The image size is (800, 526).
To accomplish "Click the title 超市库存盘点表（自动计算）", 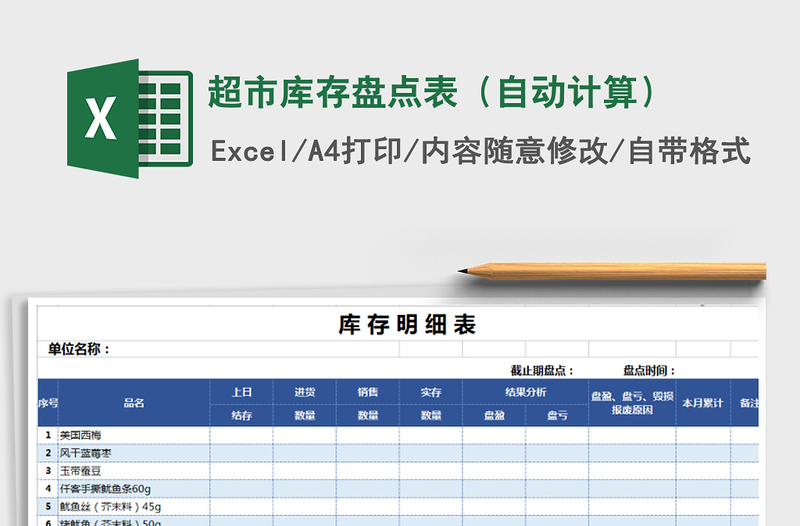I will tap(432, 92).
